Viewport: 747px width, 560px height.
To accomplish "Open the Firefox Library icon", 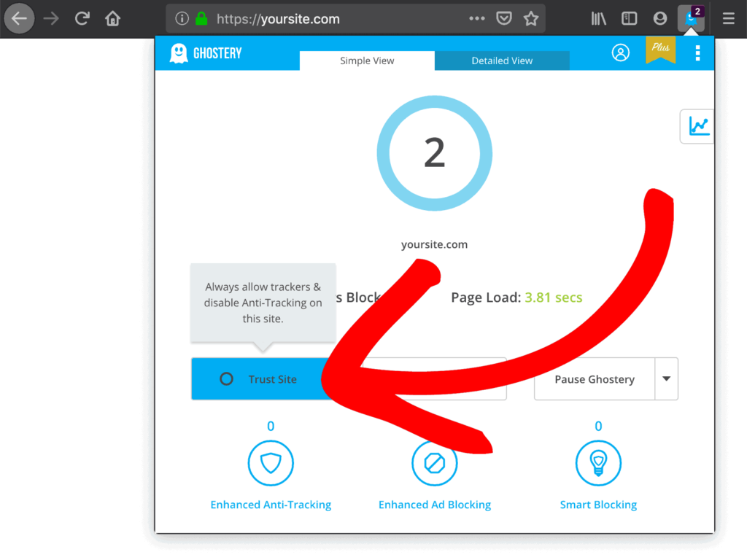I will tap(598, 18).
